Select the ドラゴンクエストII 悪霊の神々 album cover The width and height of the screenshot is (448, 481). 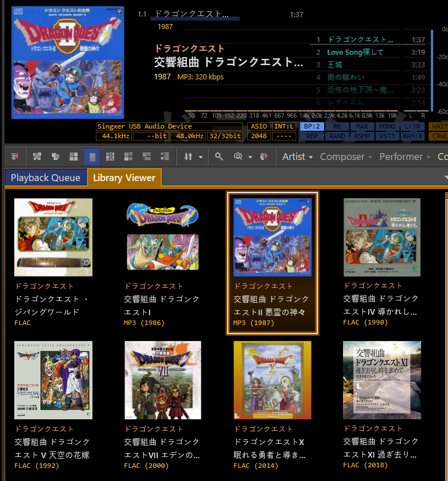point(272,238)
